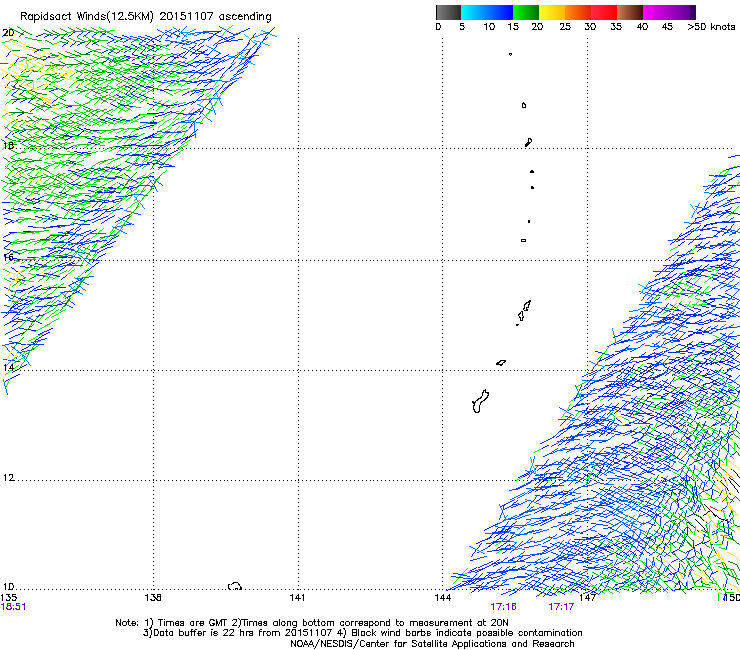Click the "Rapidsact Winds(12.5KM)" title text
The height and width of the screenshot is (650, 740).
point(87,17)
